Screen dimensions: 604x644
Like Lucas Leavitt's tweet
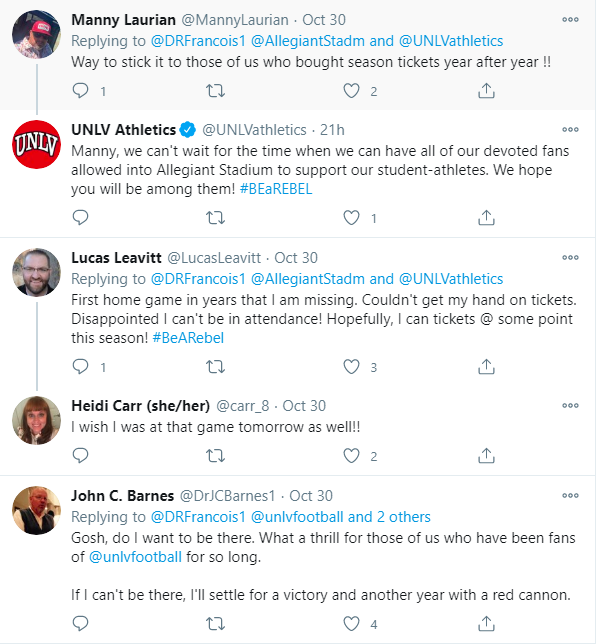click(351, 367)
